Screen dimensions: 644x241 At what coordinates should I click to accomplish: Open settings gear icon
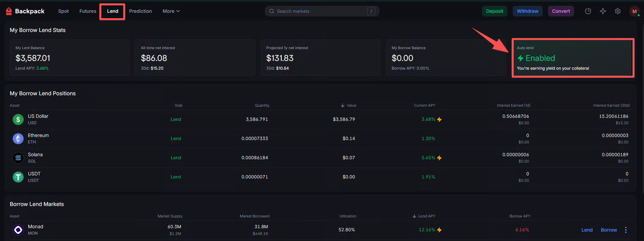click(x=618, y=11)
